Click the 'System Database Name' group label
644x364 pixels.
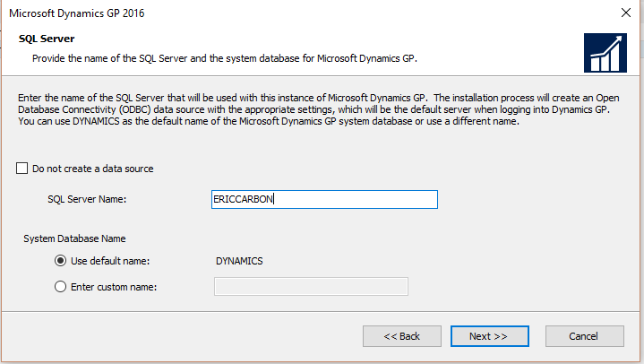point(74,238)
